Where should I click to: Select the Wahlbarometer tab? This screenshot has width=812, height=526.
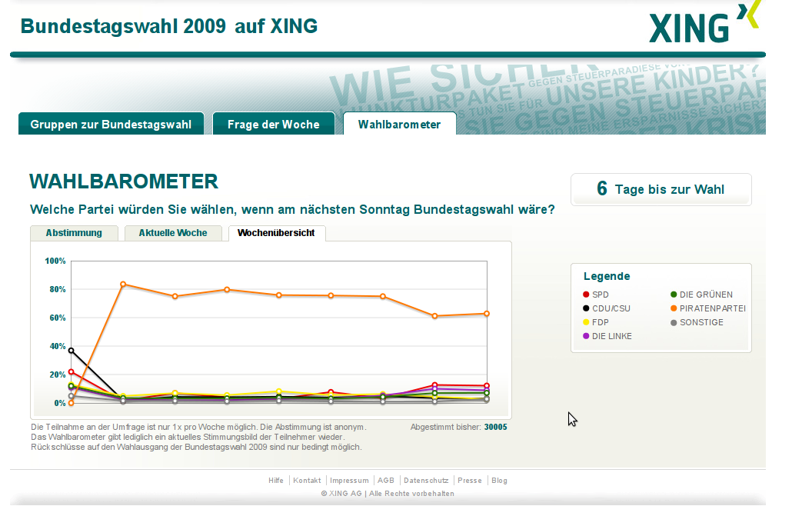(399, 124)
